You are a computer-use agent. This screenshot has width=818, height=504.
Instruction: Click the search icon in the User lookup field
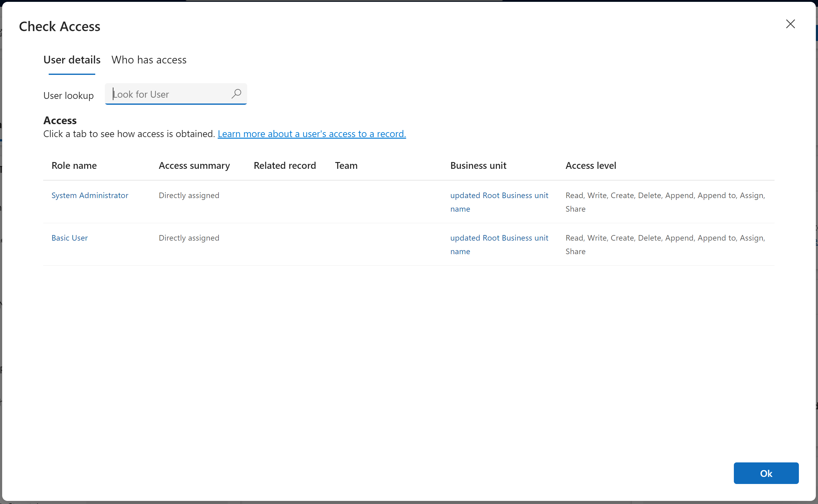pyautogui.click(x=236, y=94)
